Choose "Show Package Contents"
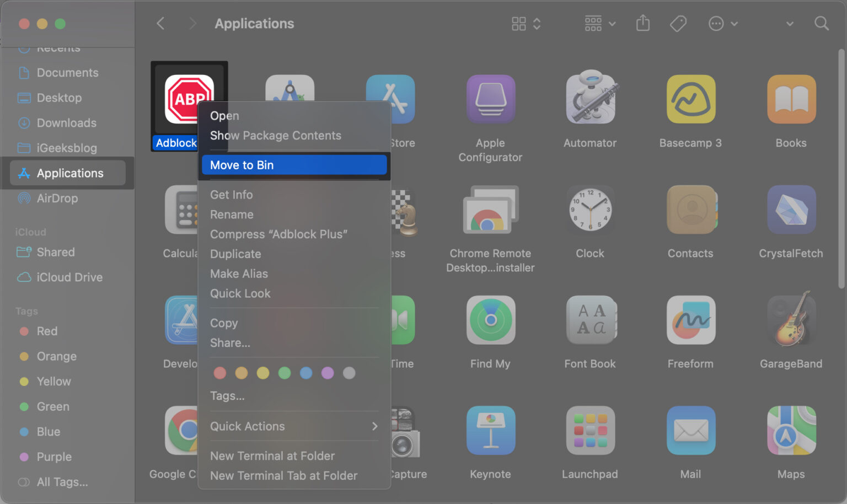The width and height of the screenshot is (847, 504). (x=275, y=135)
